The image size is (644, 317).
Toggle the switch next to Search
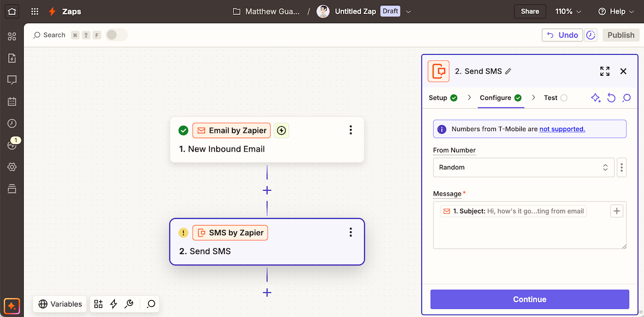point(116,35)
